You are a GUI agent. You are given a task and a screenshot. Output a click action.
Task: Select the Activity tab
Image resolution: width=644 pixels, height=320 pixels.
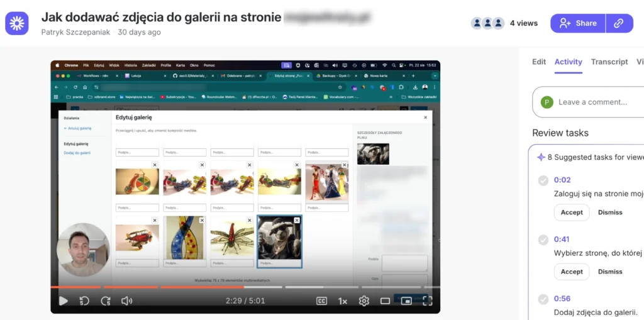[x=569, y=62]
